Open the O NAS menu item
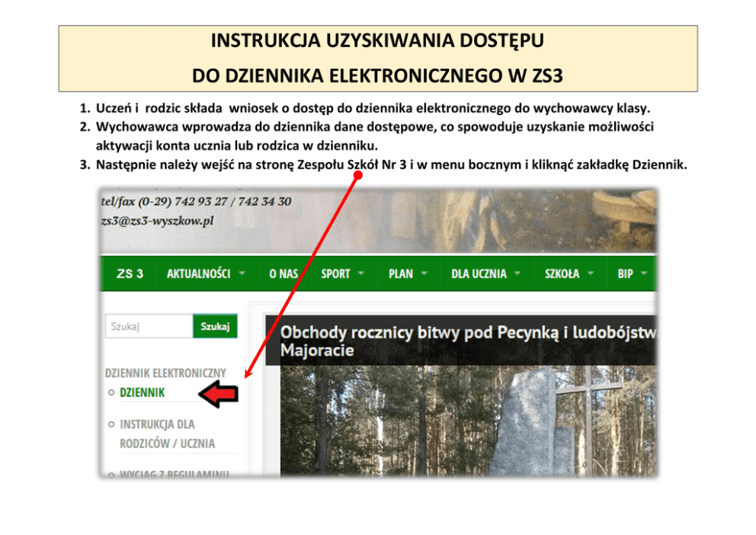 coord(283,274)
